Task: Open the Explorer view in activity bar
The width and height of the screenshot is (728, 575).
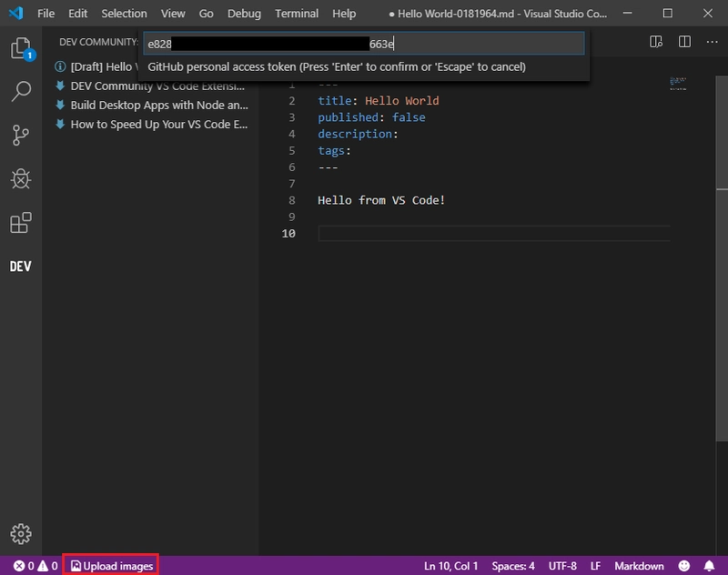Action: pyautogui.click(x=21, y=48)
